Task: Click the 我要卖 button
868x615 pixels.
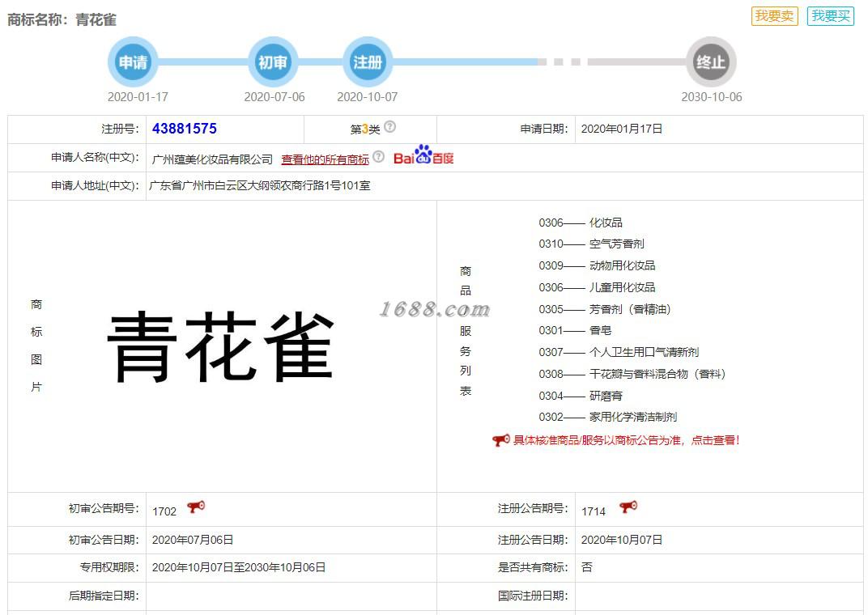Action: coord(774,16)
